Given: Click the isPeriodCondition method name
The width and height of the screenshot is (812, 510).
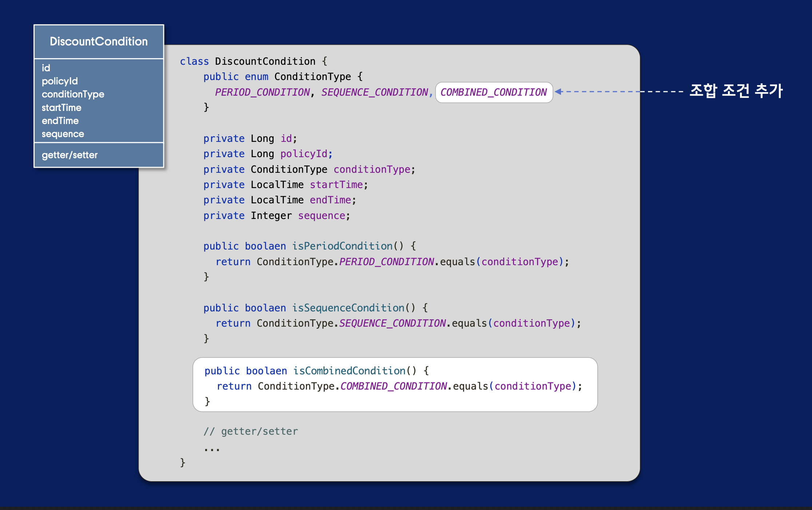Looking at the screenshot, I should tap(342, 246).
